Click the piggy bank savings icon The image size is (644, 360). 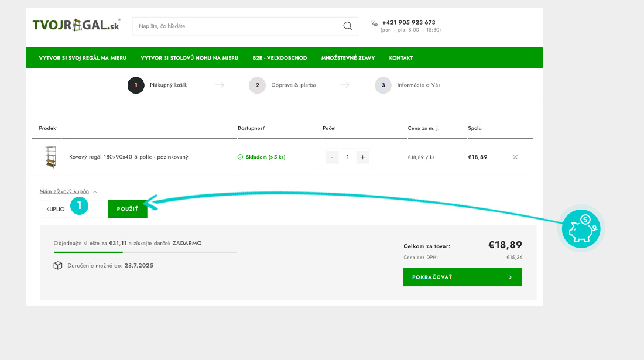[580, 229]
